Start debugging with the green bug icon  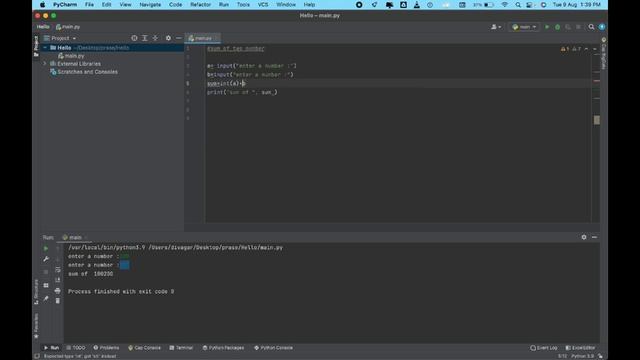(558, 27)
